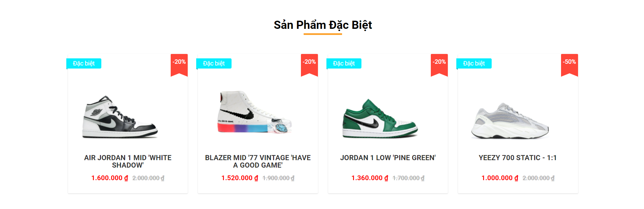The height and width of the screenshot is (209, 644).
Task: Open the BLAZER MID '77 VINTAGE product link
Action: pos(257,162)
